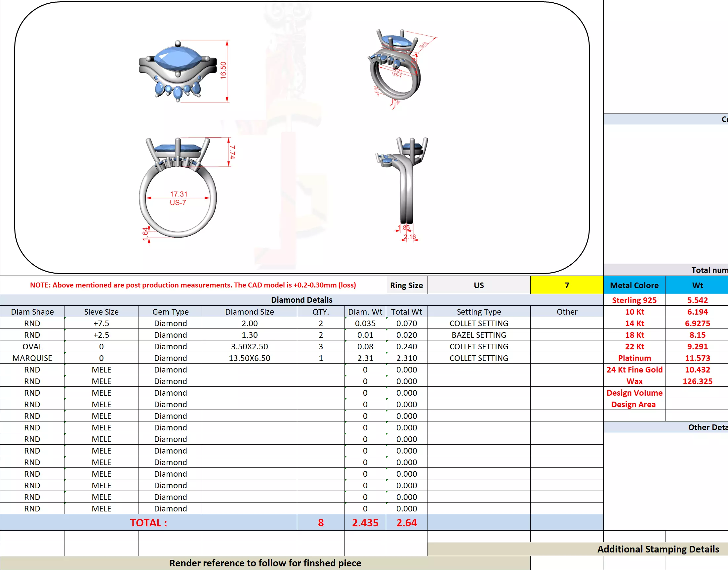Click the total weight cell showing 2.64
The height and width of the screenshot is (570, 728).
coord(406,522)
